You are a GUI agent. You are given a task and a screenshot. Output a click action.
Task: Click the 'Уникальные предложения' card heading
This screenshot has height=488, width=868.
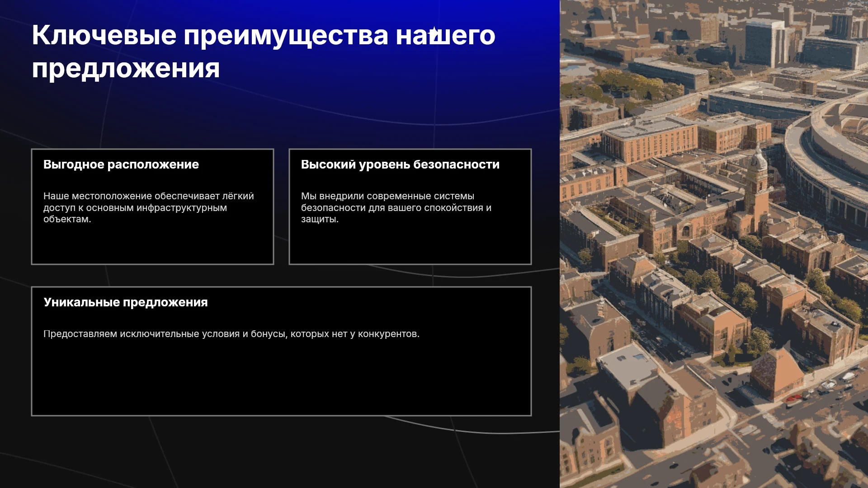point(126,302)
